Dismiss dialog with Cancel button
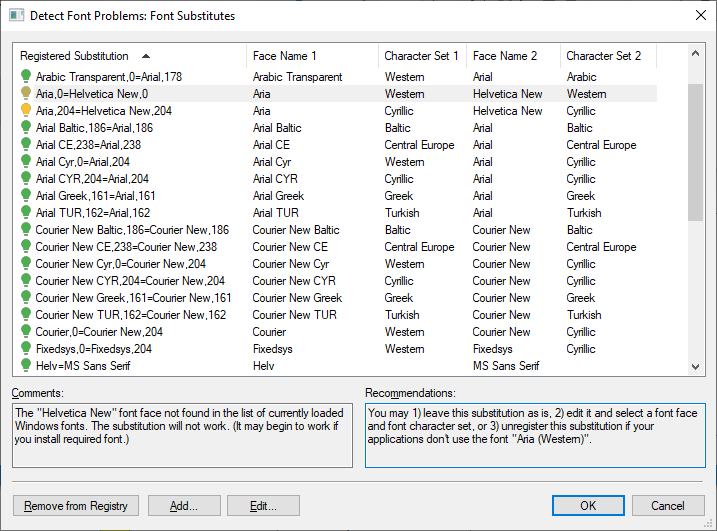The image size is (717, 531). click(668, 505)
